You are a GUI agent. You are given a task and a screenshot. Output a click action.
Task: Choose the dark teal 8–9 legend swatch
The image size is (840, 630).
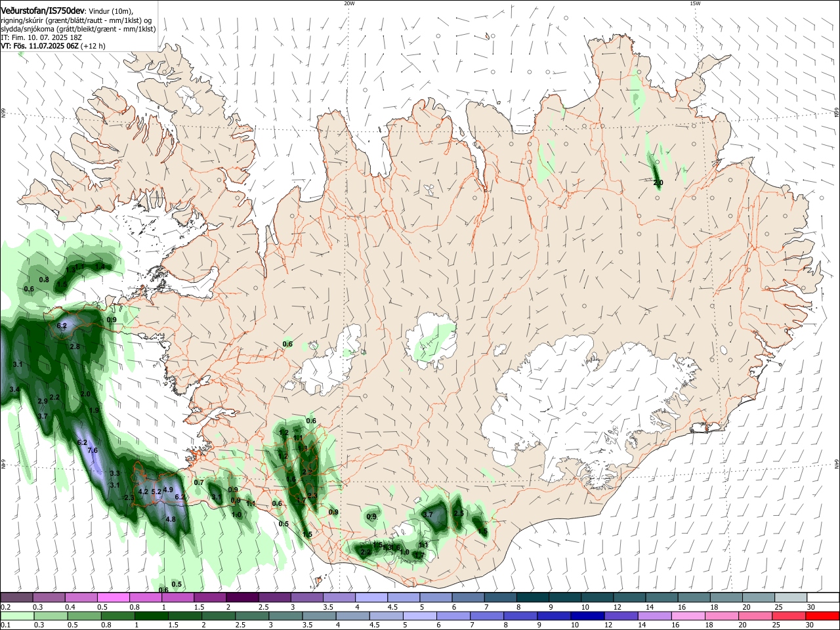point(532,598)
